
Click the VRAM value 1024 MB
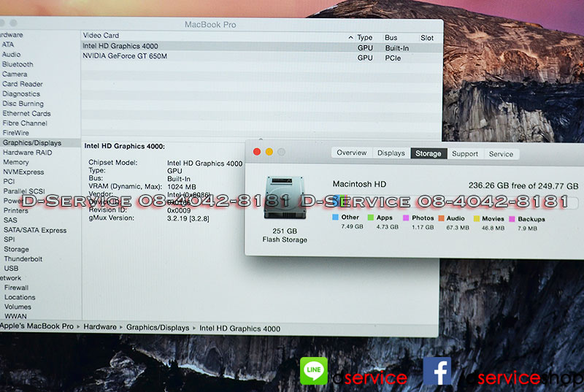[181, 187]
